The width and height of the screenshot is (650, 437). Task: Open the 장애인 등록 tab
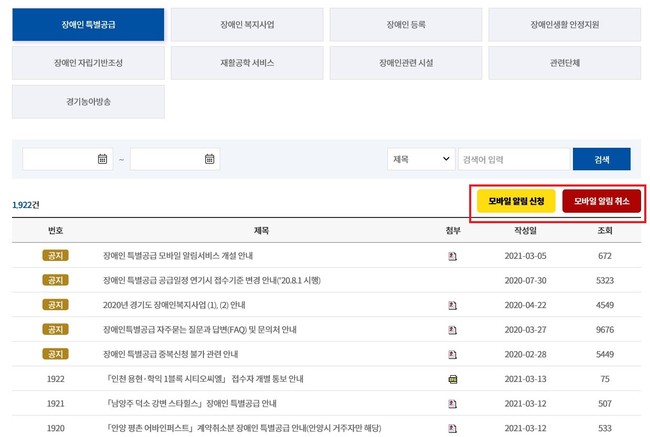tap(406, 24)
